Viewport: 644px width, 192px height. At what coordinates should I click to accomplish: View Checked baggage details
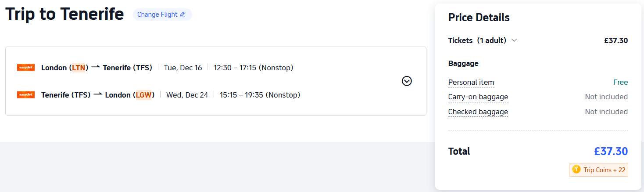point(478,112)
